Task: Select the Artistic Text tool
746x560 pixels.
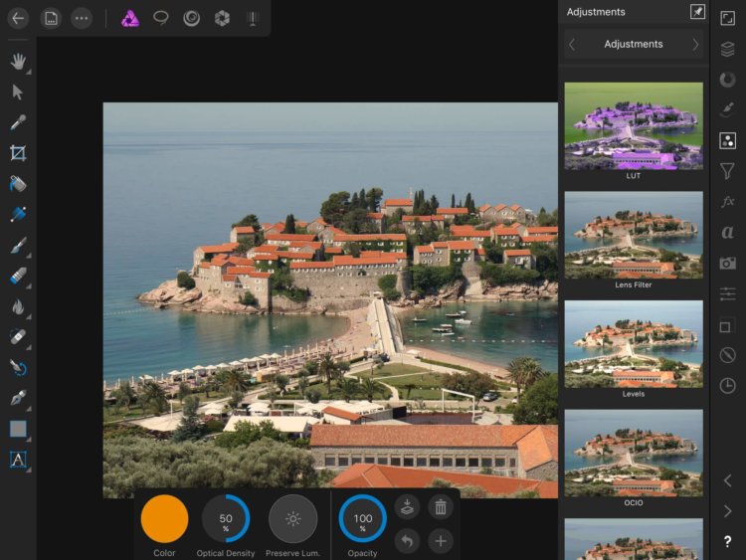Action: (18, 460)
